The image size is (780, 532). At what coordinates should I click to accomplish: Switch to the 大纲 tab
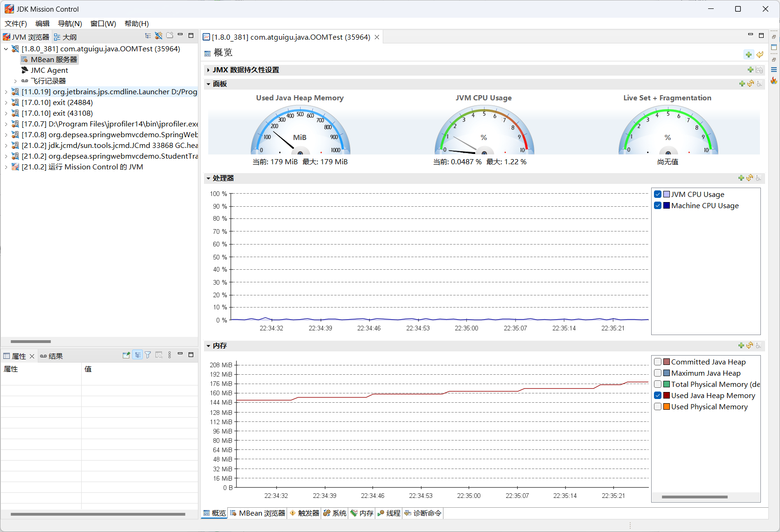[65, 37]
